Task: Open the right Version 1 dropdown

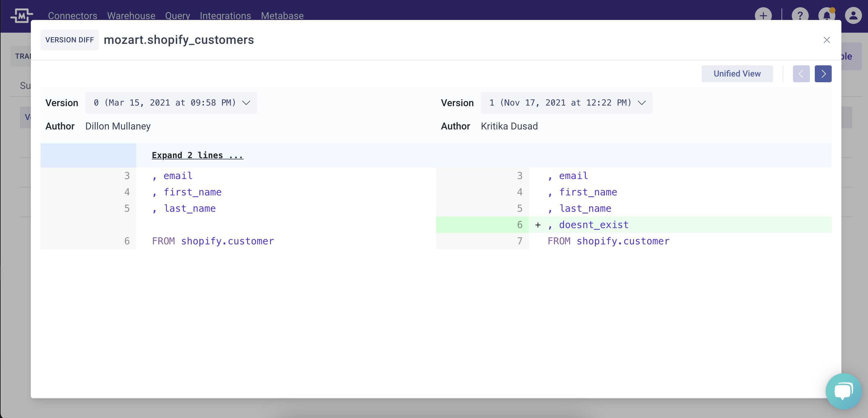Action: coord(566,103)
